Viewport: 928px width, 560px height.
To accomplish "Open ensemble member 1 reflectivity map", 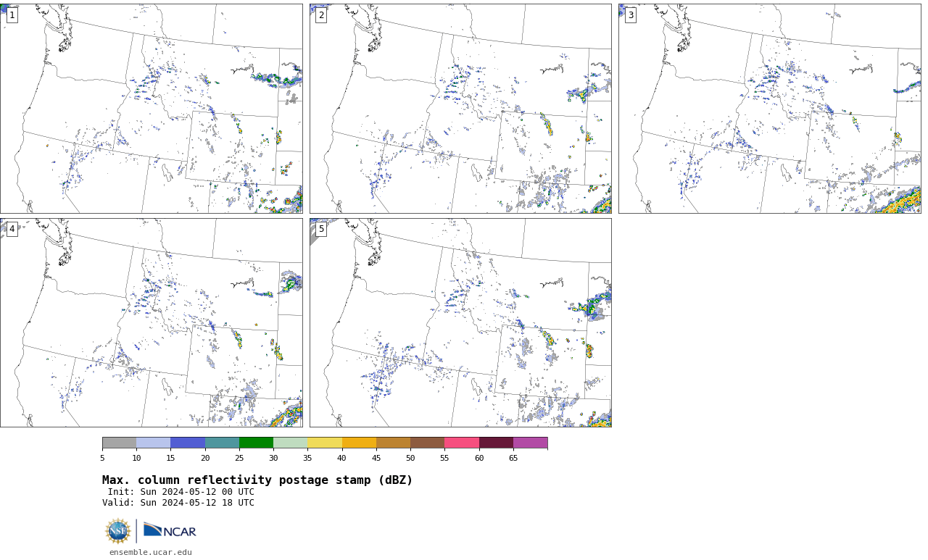I will pos(151,109).
